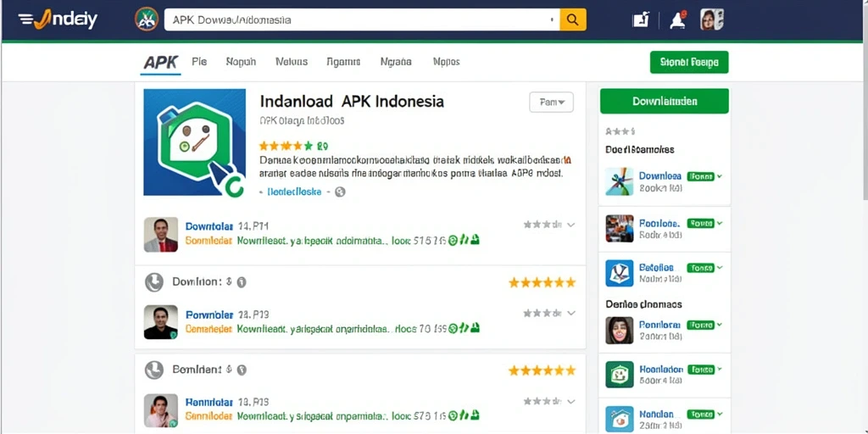
Task: Expand the chevron beside Downtolar row stars
Action: point(571,225)
